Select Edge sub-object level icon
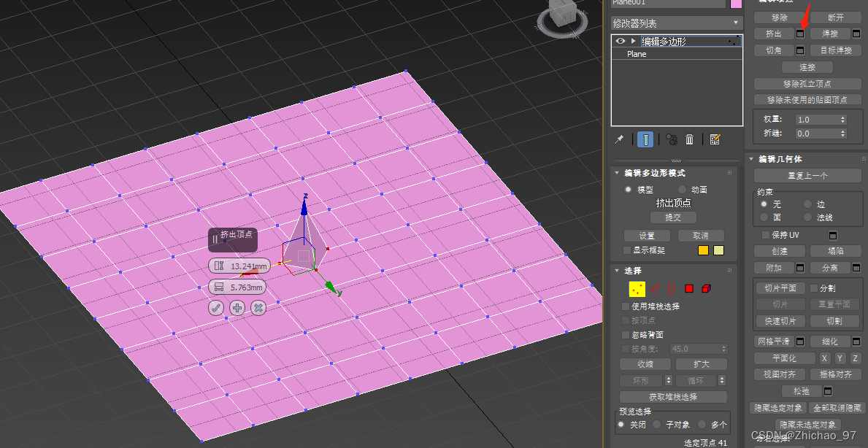868x448 pixels. click(x=655, y=289)
